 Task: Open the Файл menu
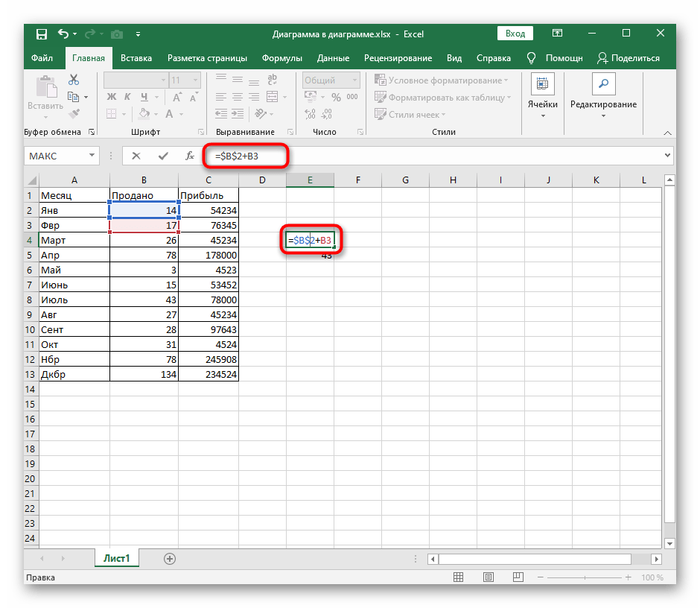pos(42,58)
